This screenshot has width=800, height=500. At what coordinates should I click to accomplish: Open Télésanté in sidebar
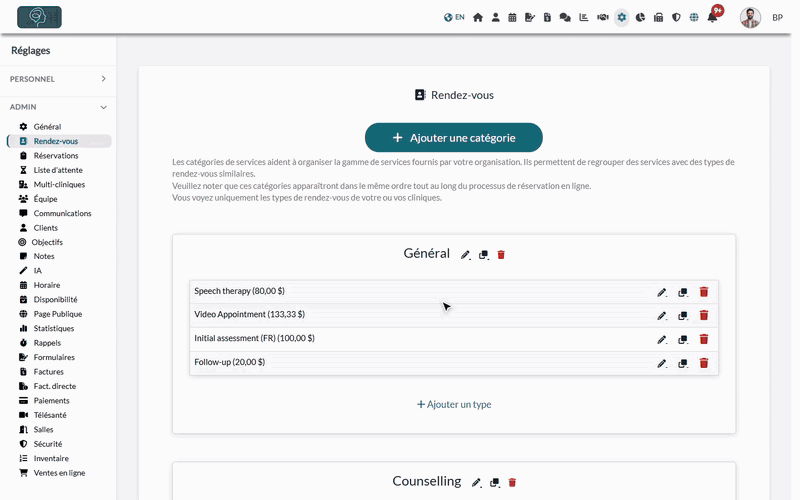50,415
